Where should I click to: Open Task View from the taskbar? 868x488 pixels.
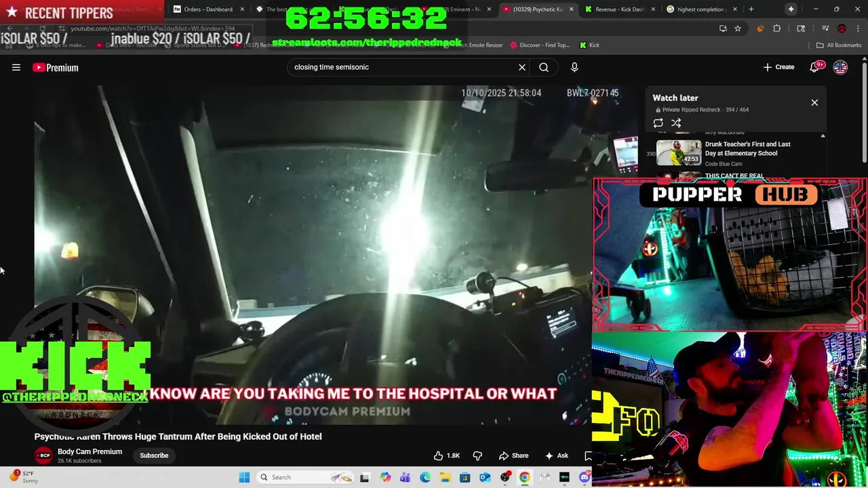pyautogui.click(x=364, y=477)
